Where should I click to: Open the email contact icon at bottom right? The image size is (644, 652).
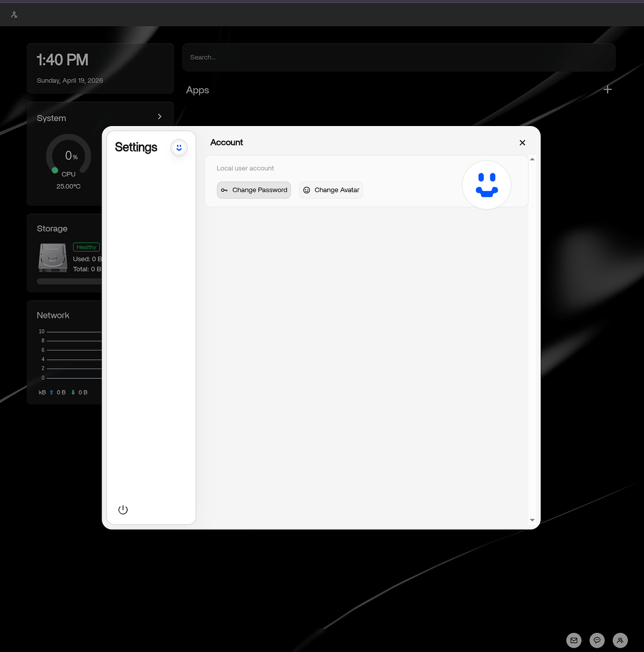(574, 640)
